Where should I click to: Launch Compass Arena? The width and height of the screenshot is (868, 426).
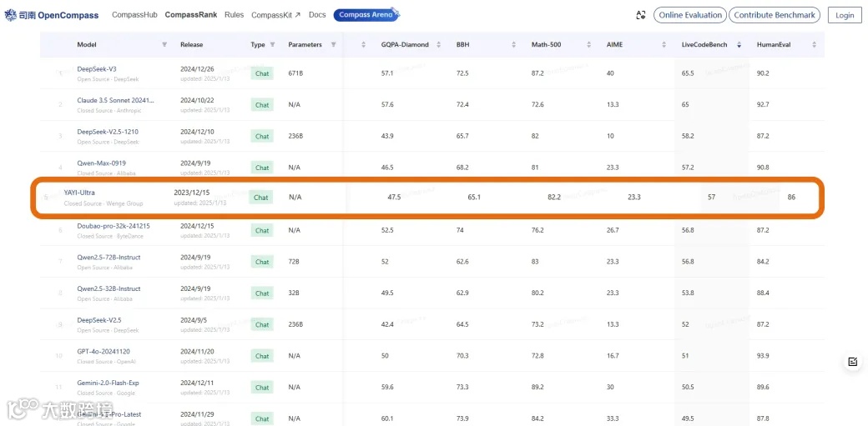click(x=366, y=15)
